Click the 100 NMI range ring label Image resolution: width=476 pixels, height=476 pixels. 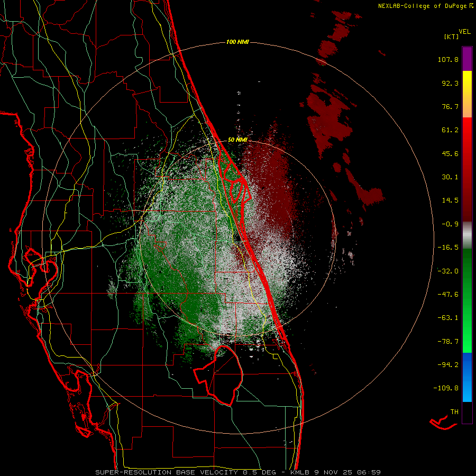click(x=237, y=42)
